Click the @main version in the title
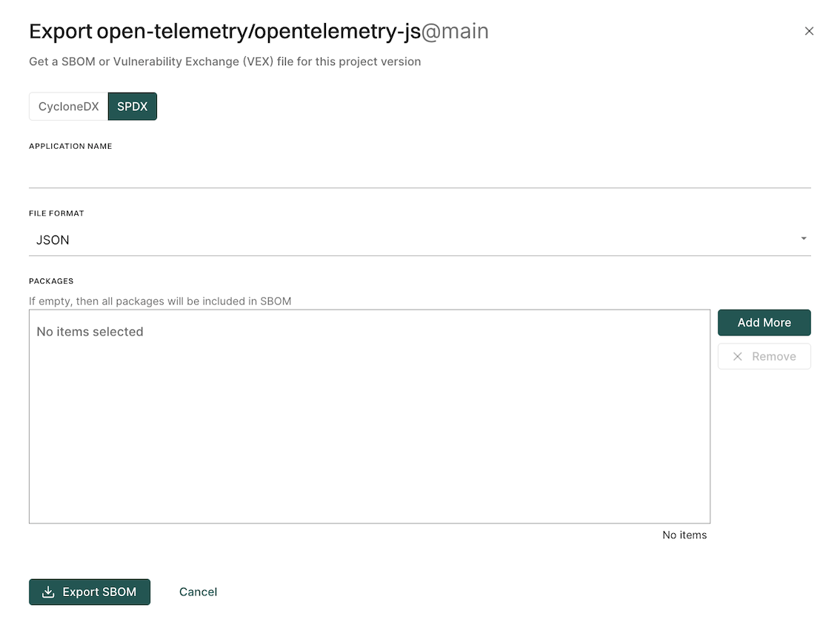 tap(455, 32)
